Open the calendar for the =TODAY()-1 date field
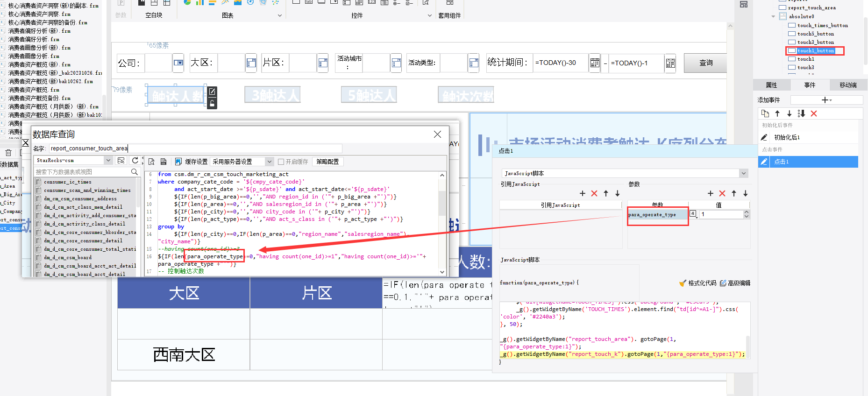This screenshot has width=868, height=396. [670, 63]
